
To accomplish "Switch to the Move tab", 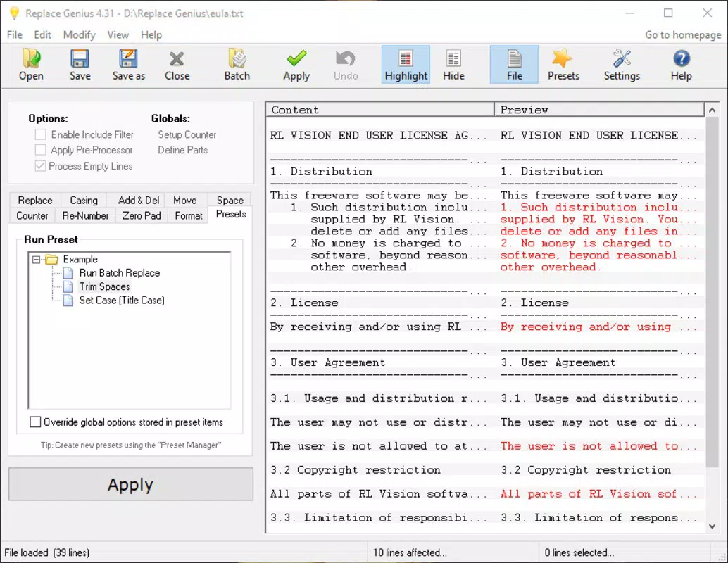I will (184, 200).
